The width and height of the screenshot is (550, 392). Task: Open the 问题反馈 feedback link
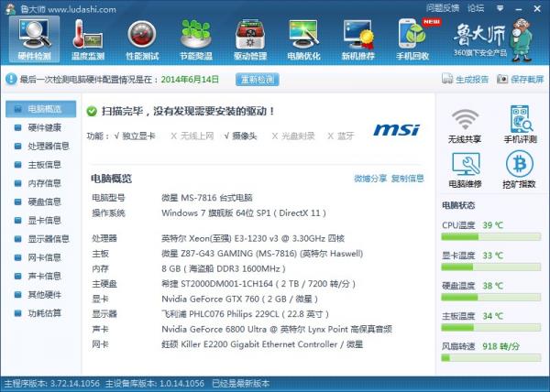[x=443, y=8]
